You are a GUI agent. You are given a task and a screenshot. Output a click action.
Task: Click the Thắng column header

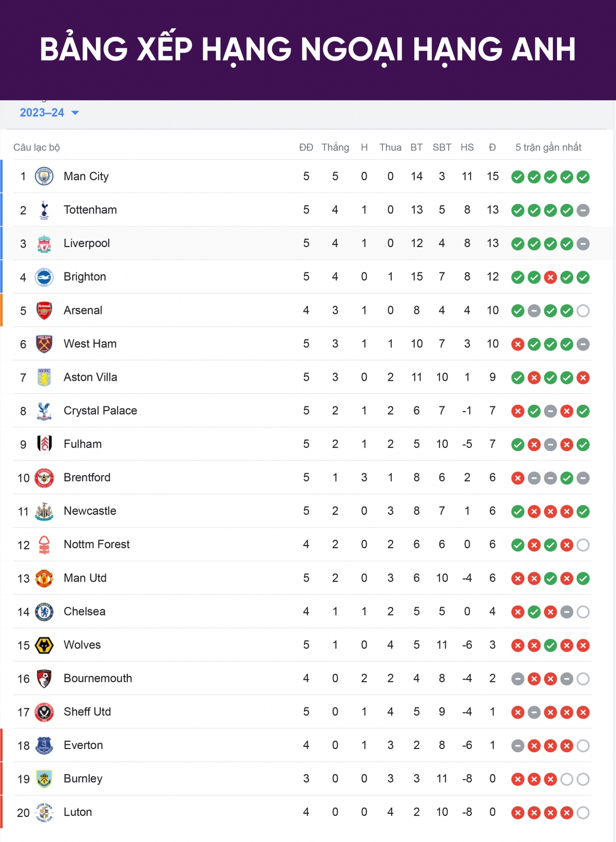point(335,147)
